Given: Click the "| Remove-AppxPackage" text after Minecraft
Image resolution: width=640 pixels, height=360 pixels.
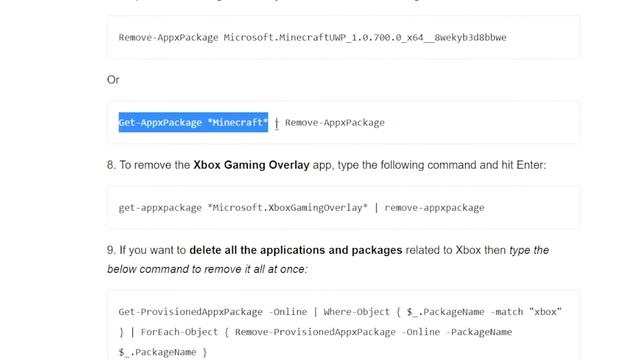Looking at the screenshot, I should point(330,123).
